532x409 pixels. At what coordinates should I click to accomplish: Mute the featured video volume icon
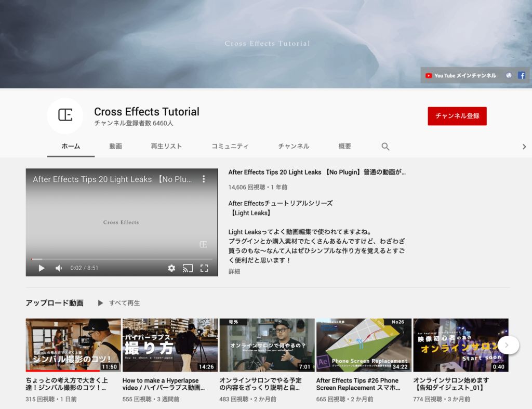[59, 268]
